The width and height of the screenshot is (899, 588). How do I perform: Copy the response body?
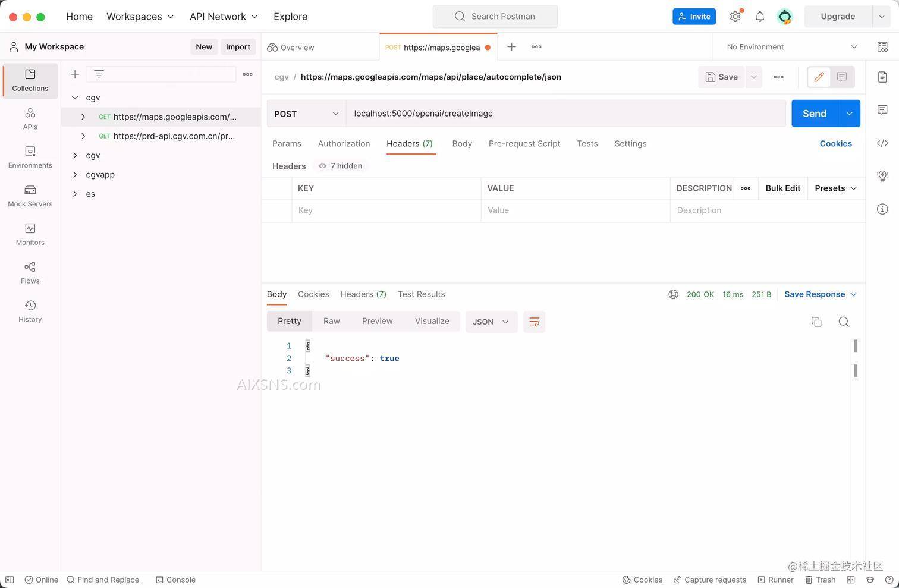click(816, 322)
